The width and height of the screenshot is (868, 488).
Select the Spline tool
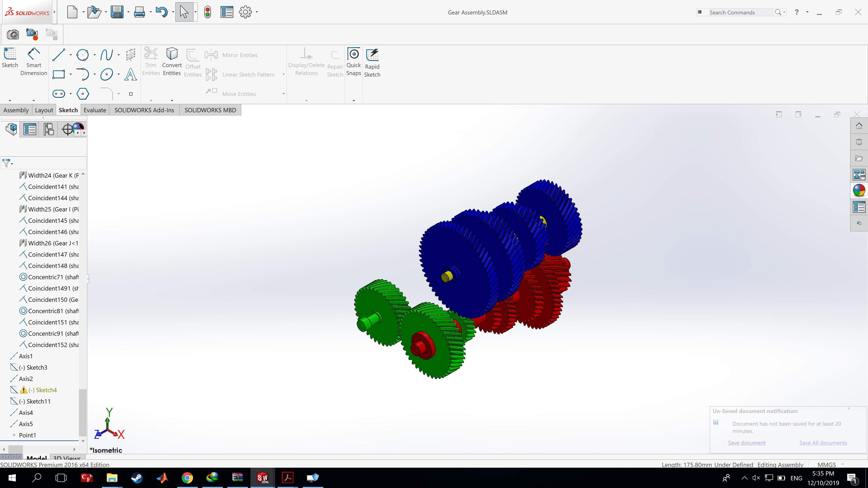click(106, 55)
